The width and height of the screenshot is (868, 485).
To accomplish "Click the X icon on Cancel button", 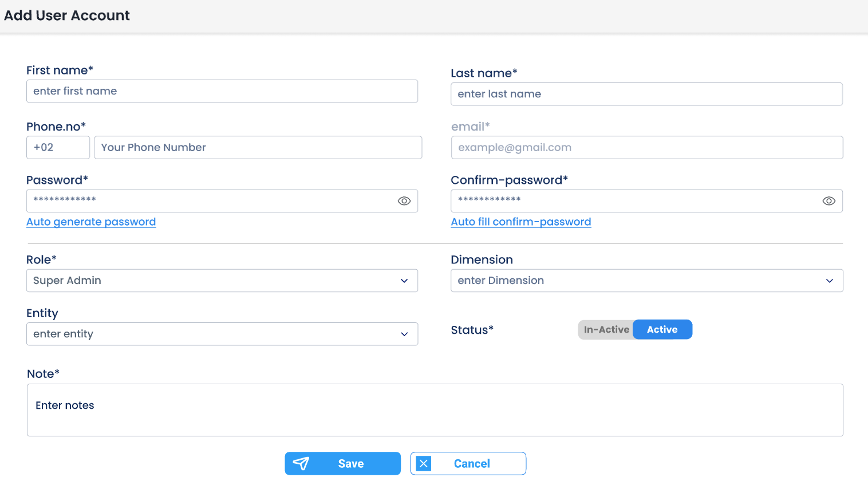I will click(x=424, y=463).
